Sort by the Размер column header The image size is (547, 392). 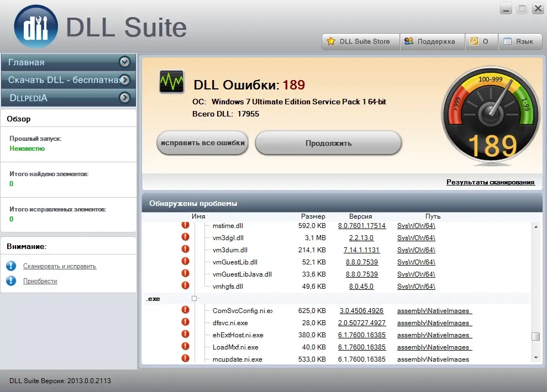pos(313,216)
